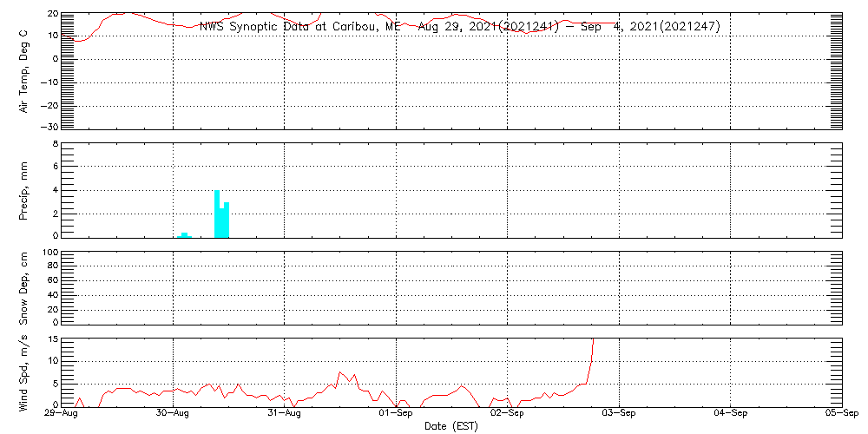Click the steep wind speed spike before 03-Sep
The height and width of the screenshot is (434, 868).
[x=590, y=356]
